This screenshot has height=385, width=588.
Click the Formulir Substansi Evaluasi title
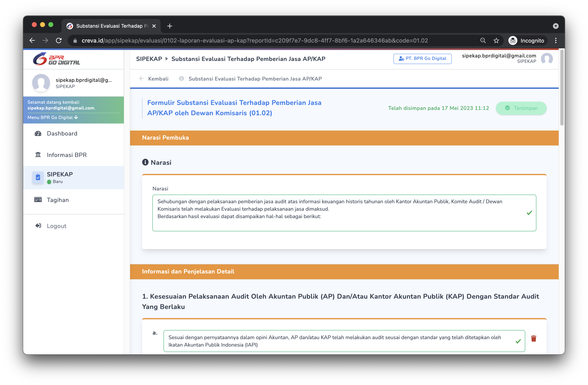click(x=234, y=108)
